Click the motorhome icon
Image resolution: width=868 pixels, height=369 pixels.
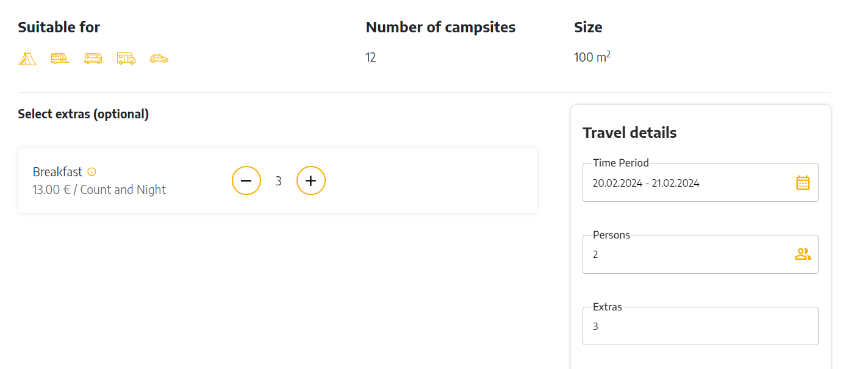pos(126,59)
